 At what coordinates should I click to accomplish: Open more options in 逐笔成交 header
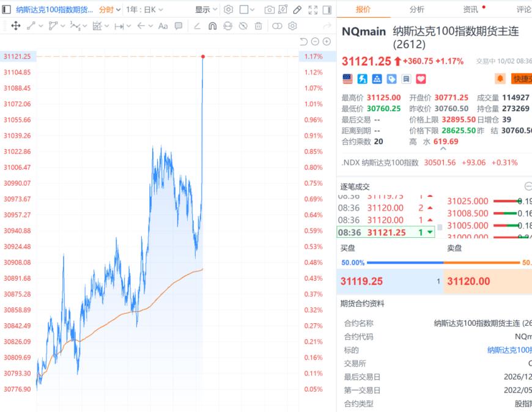[528, 186]
